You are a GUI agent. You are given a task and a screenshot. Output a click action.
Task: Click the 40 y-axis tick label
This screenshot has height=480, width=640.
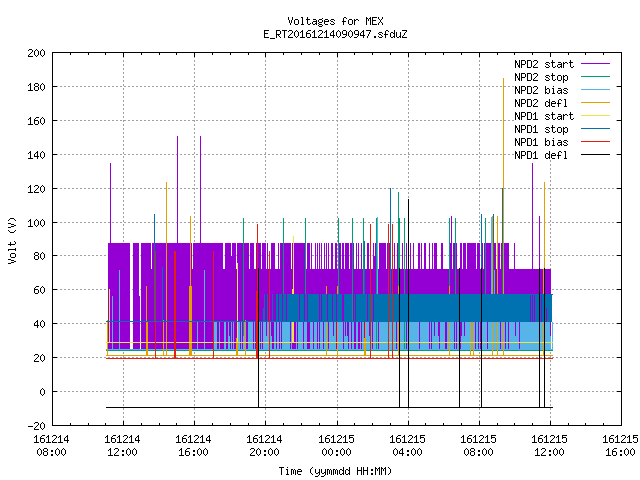39,324
